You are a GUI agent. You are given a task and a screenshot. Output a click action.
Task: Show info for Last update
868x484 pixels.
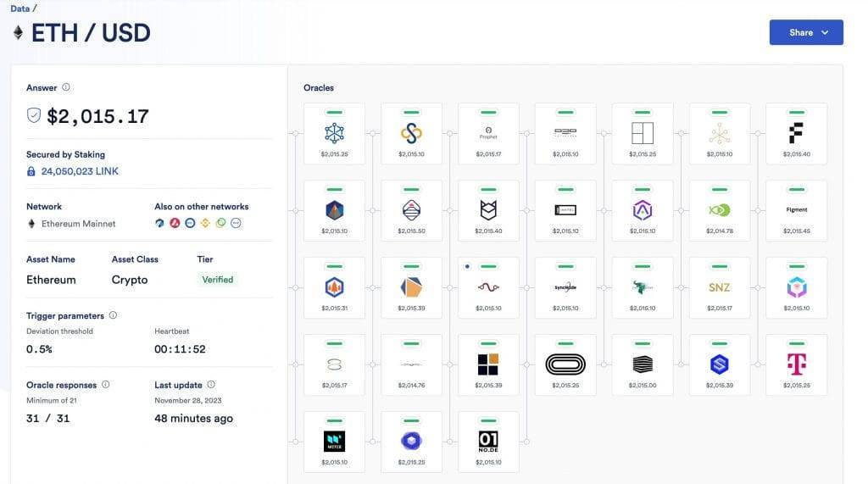point(211,384)
